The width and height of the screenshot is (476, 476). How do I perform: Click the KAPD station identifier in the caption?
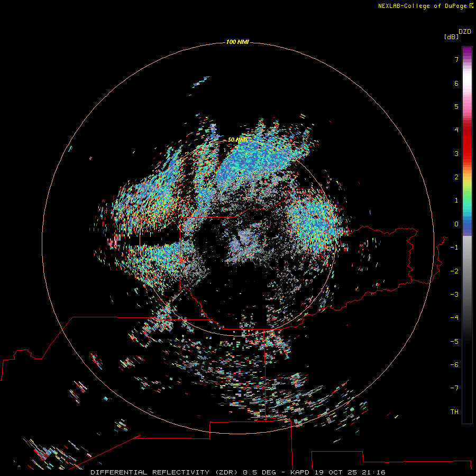(x=300, y=472)
